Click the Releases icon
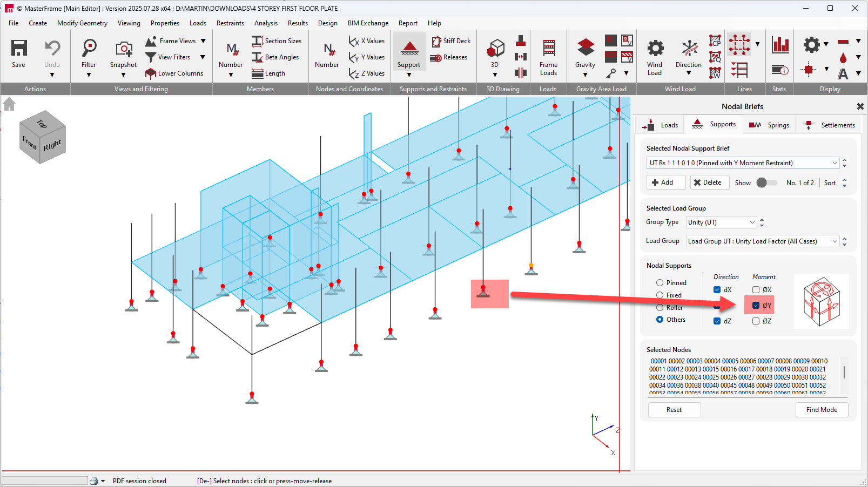This screenshot has width=868, height=487. [436, 58]
